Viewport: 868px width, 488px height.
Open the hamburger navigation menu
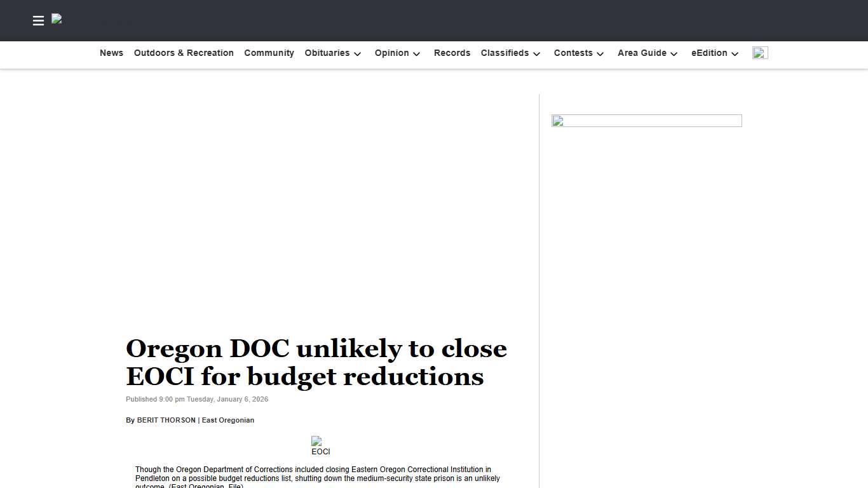pyautogui.click(x=38, y=20)
